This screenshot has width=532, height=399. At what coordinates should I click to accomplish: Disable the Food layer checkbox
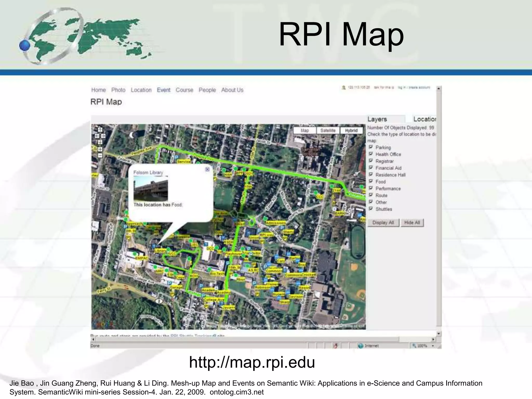371,181
